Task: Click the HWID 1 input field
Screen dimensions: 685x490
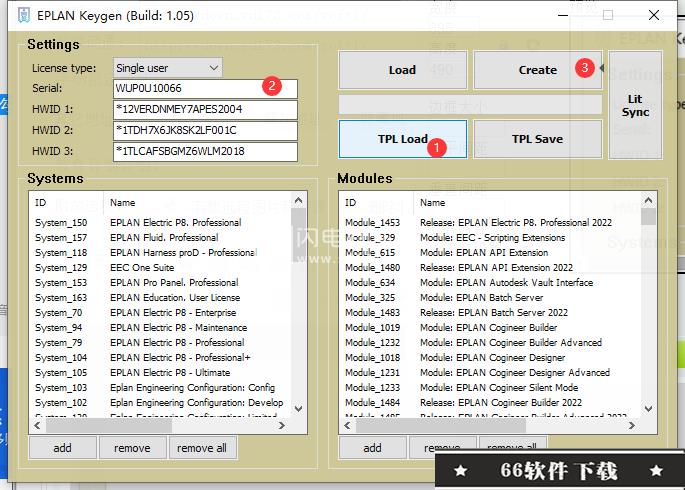Action: pyautogui.click(x=205, y=110)
